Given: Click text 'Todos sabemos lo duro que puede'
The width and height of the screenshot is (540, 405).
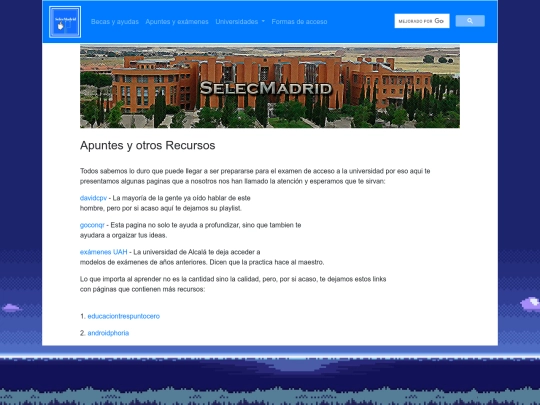Looking at the screenshot, I should pyautogui.click(x=132, y=171).
